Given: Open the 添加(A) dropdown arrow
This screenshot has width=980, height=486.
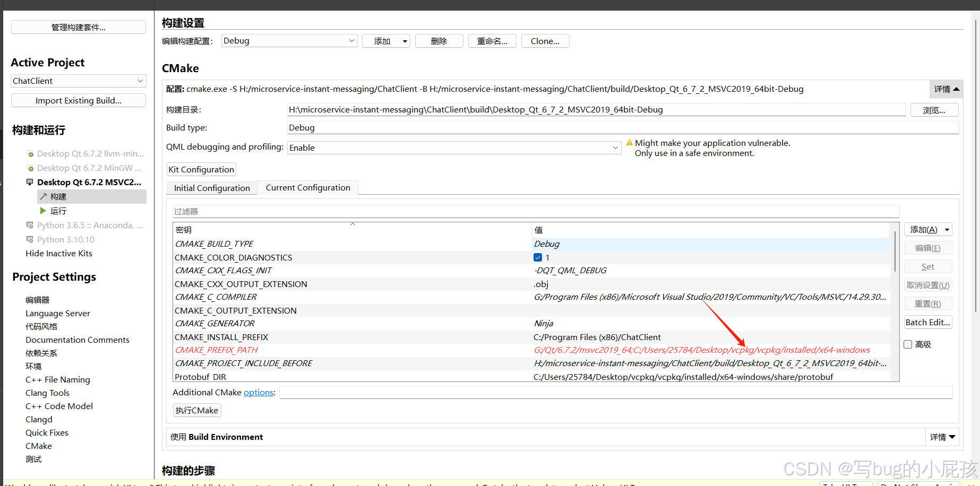Looking at the screenshot, I should (947, 229).
